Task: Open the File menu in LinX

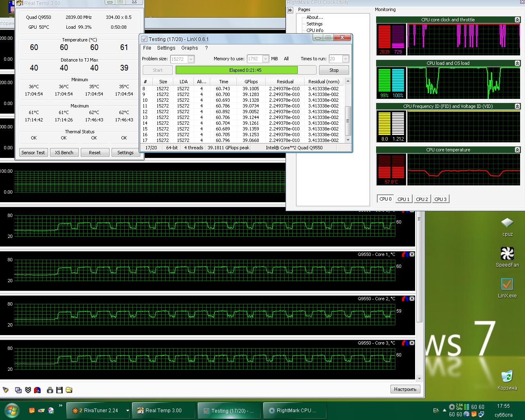Action: [x=147, y=48]
